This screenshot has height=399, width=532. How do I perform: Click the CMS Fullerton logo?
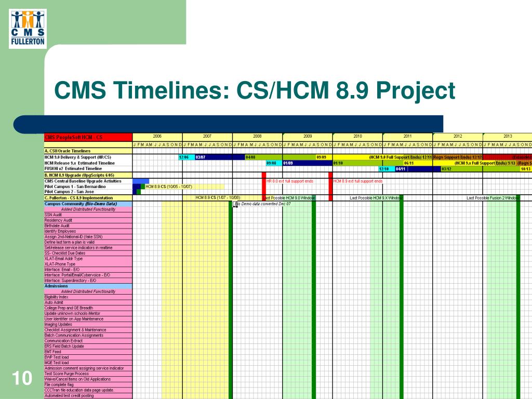(28, 29)
